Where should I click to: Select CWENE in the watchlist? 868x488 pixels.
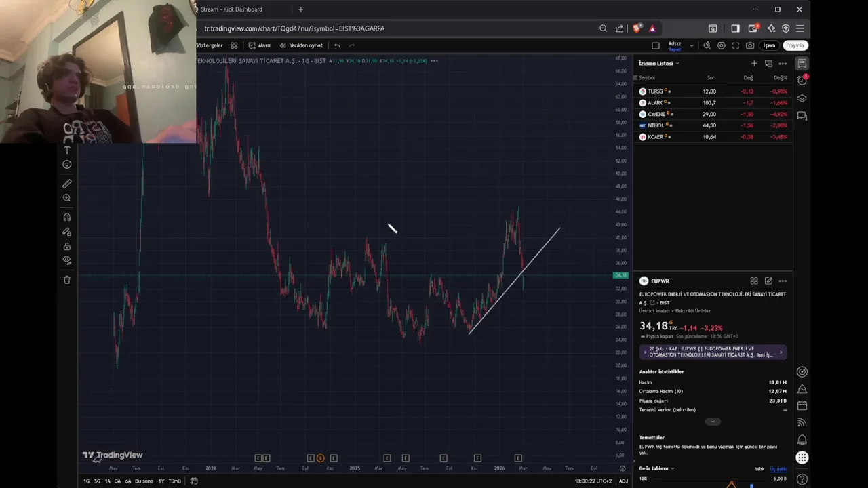tap(713, 114)
